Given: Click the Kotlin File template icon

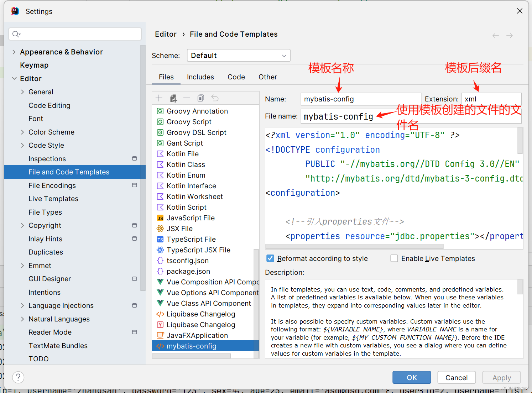Looking at the screenshot, I should [160, 154].
